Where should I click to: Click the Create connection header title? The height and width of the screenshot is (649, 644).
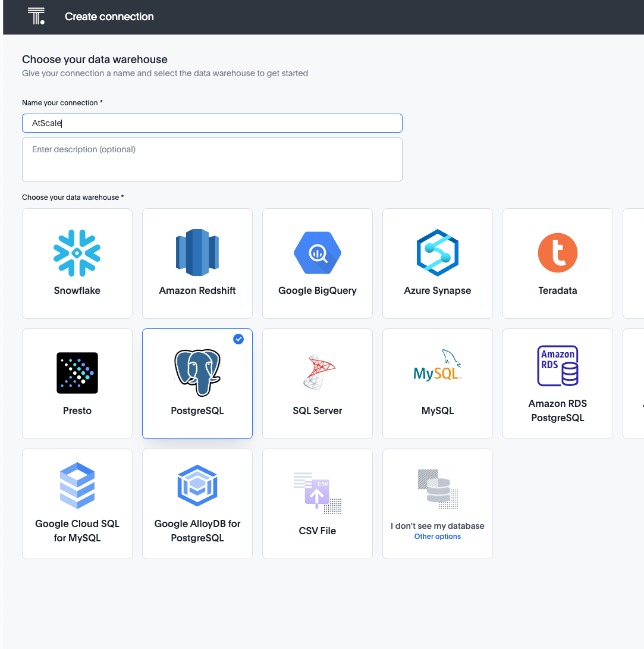(109, 17)
